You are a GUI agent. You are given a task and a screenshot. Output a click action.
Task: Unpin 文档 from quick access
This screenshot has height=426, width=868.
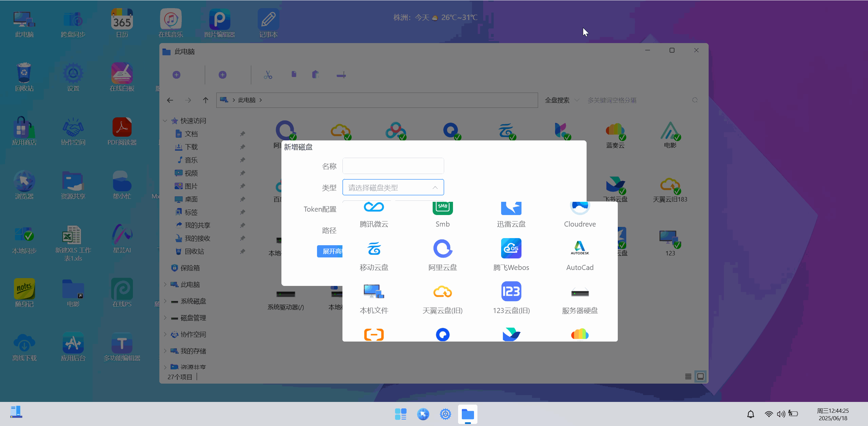242,134
